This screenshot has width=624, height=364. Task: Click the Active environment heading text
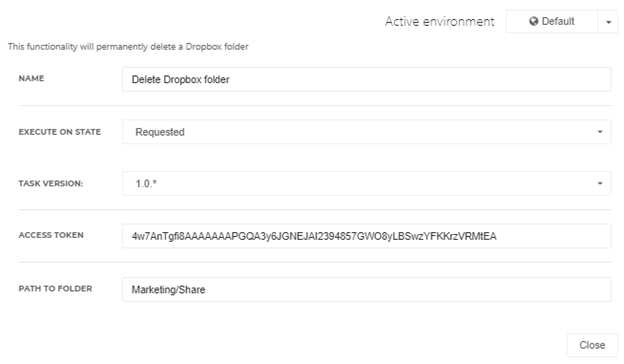440,21
